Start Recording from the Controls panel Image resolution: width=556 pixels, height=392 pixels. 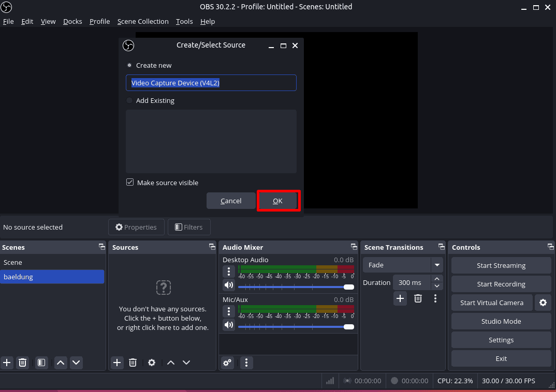pyautogui.click(x=501, y=284)
